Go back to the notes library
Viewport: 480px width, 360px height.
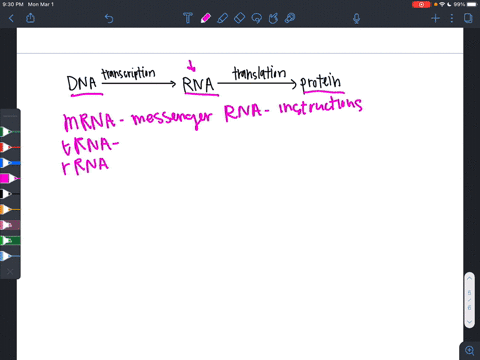coord(11,18)
